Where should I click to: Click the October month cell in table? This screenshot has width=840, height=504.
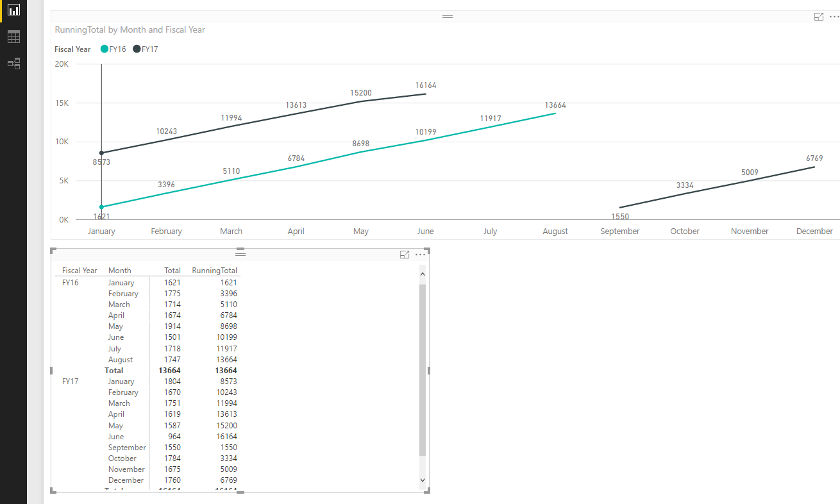pos(122,458)
